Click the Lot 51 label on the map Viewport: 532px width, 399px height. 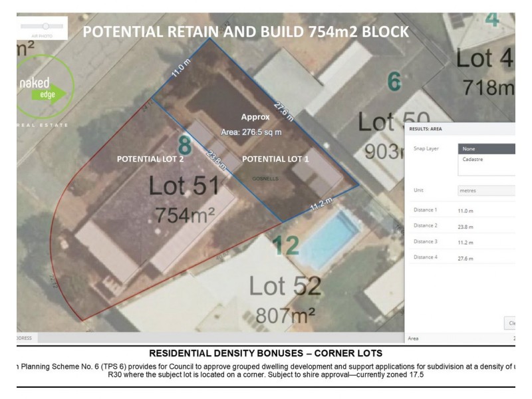(x=184, y=186)
